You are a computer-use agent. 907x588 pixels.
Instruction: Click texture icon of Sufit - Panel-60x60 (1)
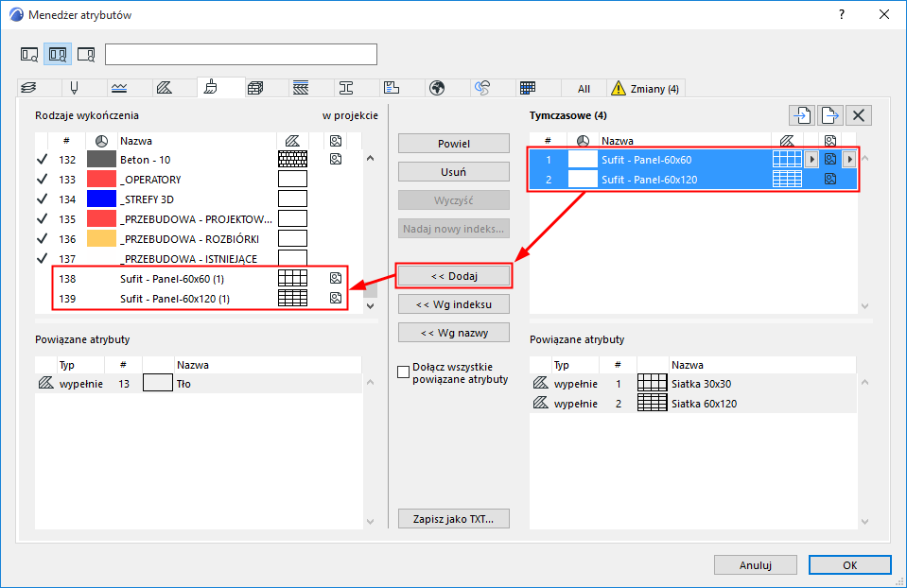(x=336, y=278)
